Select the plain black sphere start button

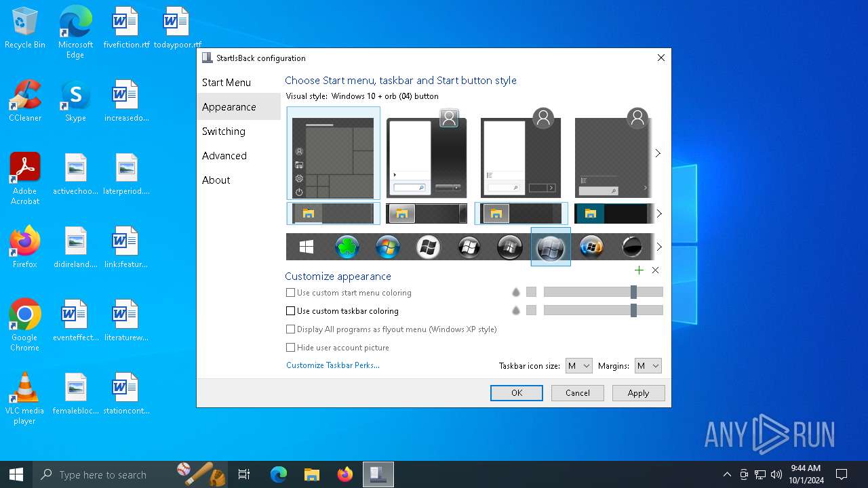point(632,247)
